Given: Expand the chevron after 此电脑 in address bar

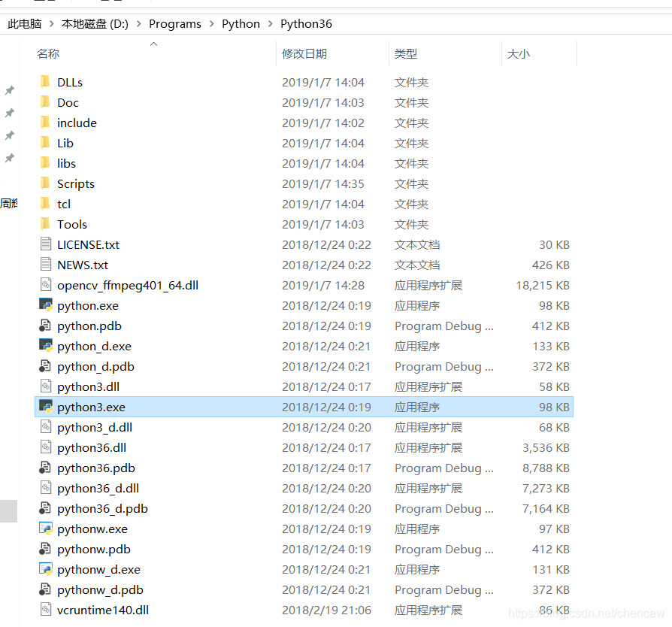Looking at the screenshot, I should pyautogui.click(x=51, y=23).
